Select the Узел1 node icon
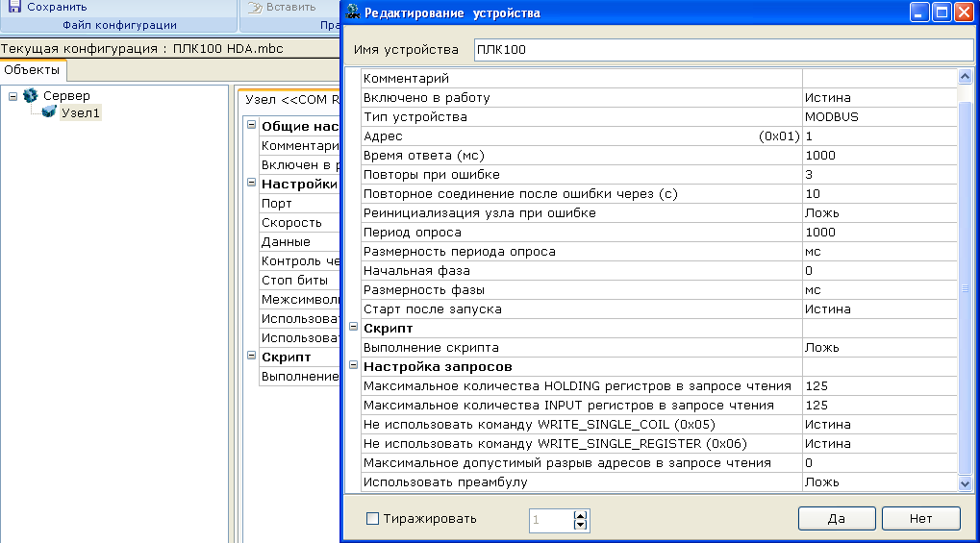 tap(49, 112)
